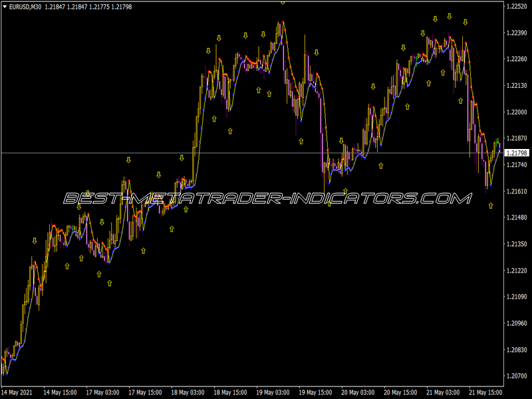Click the 19 May 03:00 time axis label

(273, 392)
